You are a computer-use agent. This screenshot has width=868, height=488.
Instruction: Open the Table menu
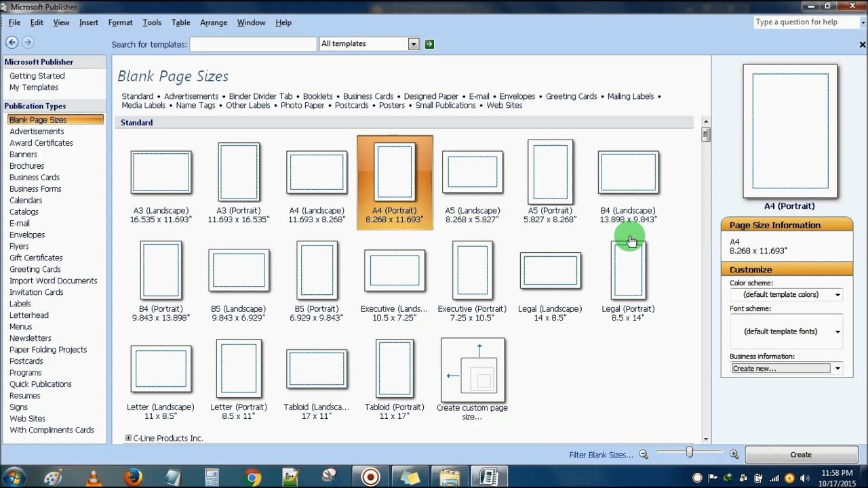click(180, 22)
